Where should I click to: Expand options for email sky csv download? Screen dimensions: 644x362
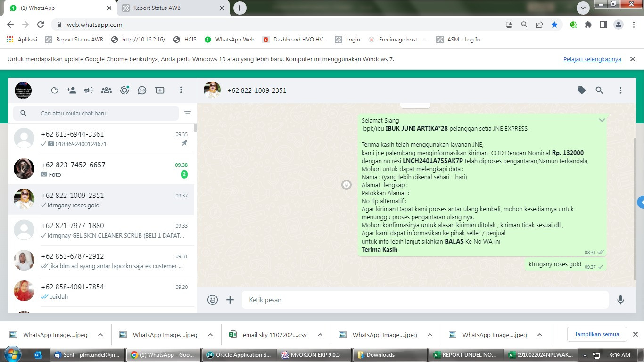pos(320,335)
